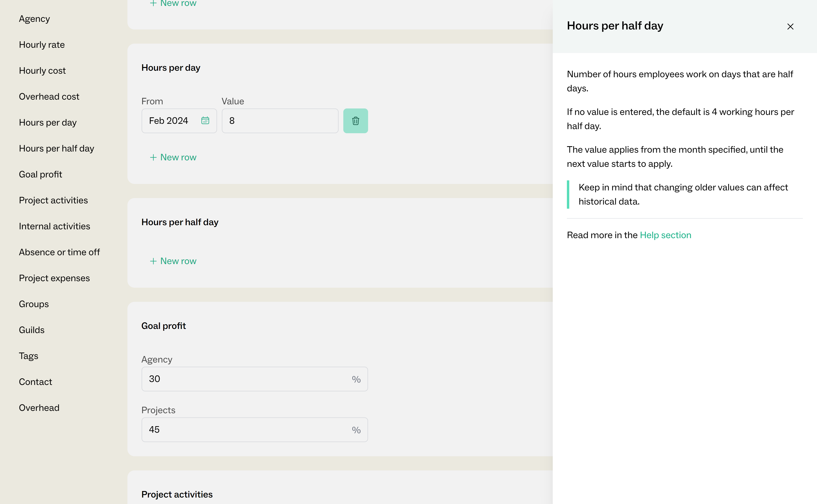Click note about changing older values
Image resolution: width=817 pixels, height=504 pixels.
683,194
